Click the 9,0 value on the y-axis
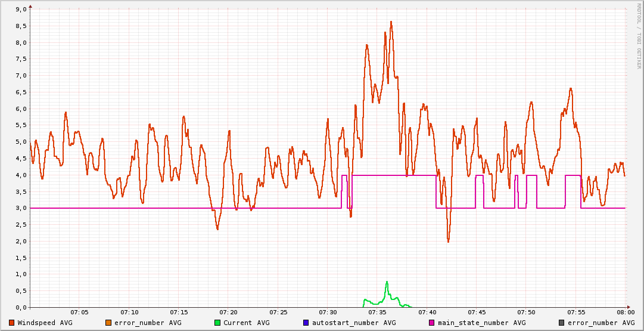This screenshot has height=331, width=644. 20,10
